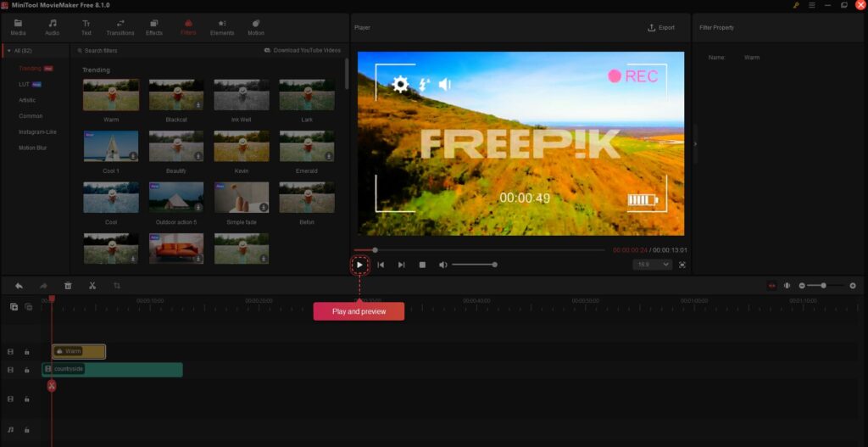The height and width of the screenshot is (447, 868).
Task: Adjust the timeline zoom slider
Action: (826, 286)
